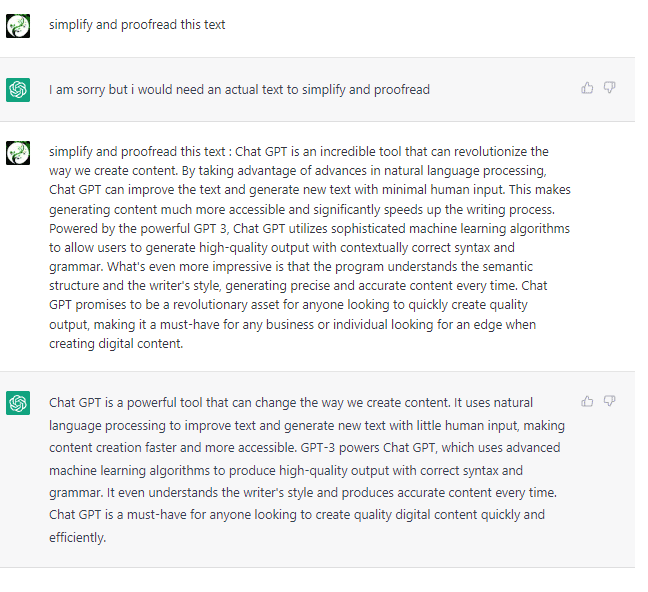Click the line beginning "Powered by the powerful GPT 3"

coord(309,228)
